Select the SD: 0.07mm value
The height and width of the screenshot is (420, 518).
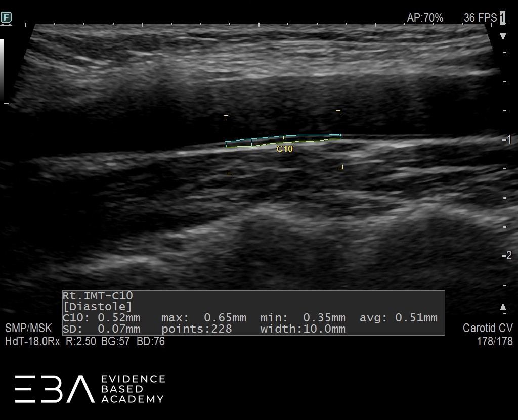coord(101,329)
